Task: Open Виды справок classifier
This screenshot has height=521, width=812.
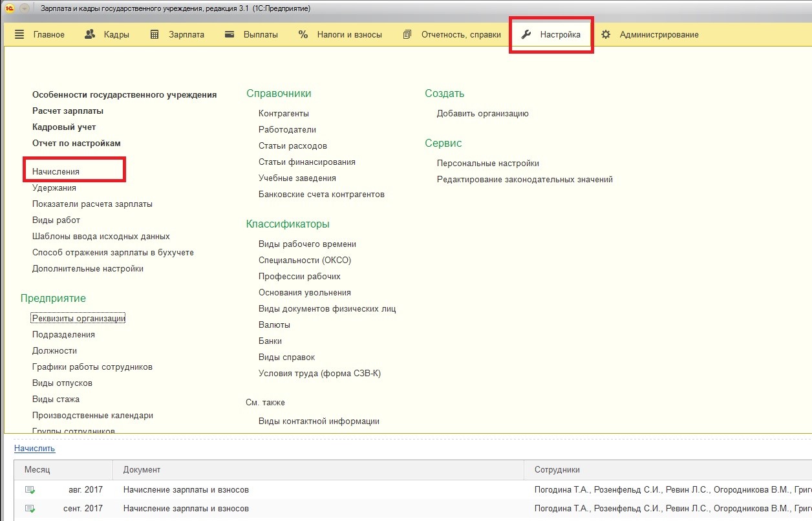Action: tap(286, 357)
